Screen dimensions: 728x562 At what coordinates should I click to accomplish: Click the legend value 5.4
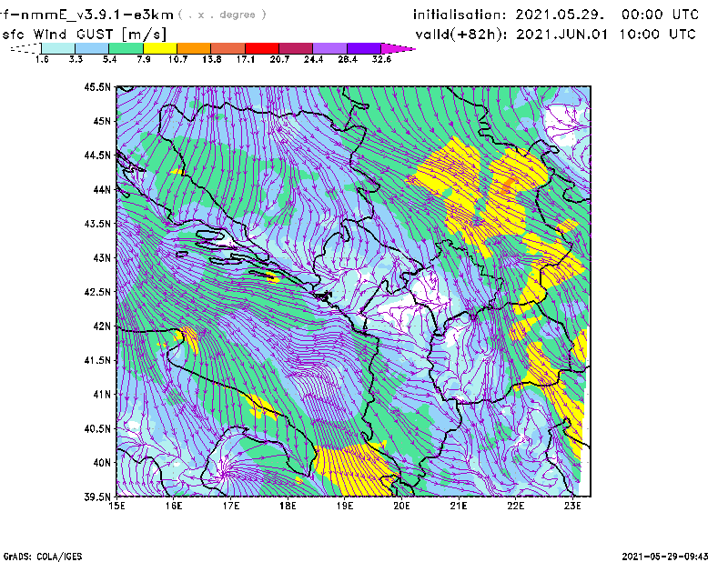click(109, 59)
